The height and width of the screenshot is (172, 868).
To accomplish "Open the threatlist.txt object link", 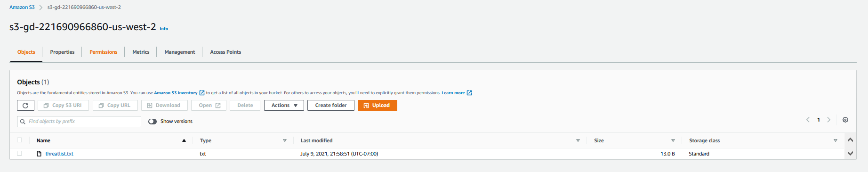I will pos(59,154).
